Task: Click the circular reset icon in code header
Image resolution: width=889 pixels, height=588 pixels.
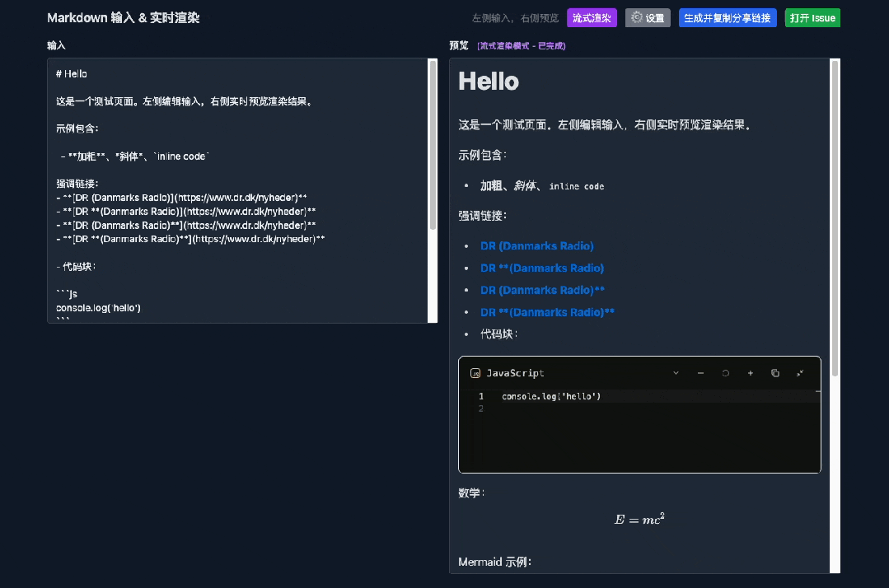Action: pyautogui.click(x=725, y=373)
